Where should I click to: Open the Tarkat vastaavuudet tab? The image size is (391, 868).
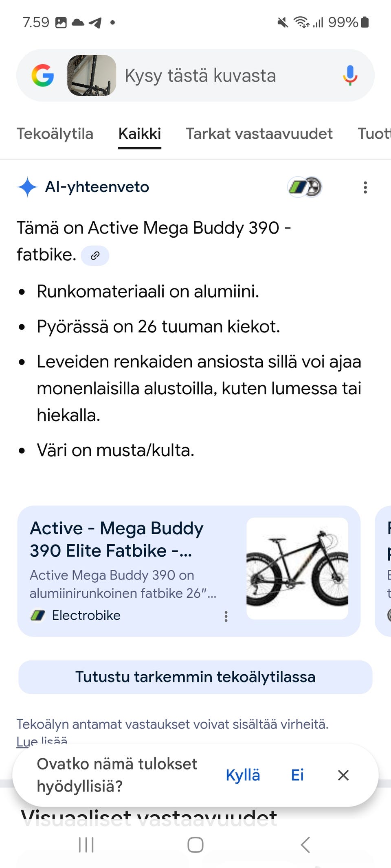[259, 133]
